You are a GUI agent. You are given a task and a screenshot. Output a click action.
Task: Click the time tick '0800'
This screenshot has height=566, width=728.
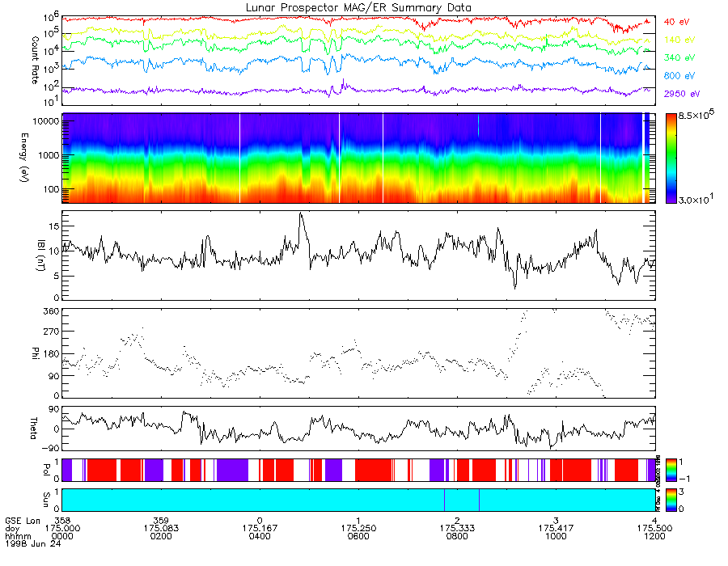457,536
